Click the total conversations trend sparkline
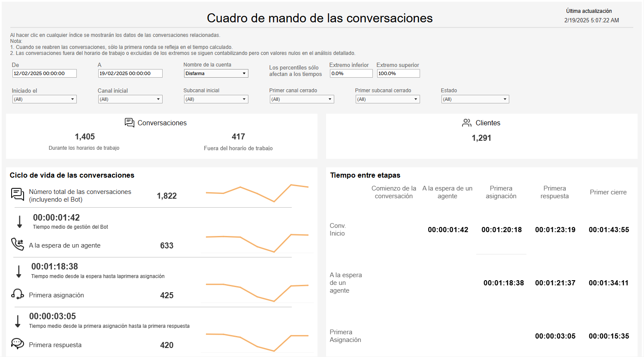Image resolution: width=644 pixels, height=357 pixels. [257, 193]
